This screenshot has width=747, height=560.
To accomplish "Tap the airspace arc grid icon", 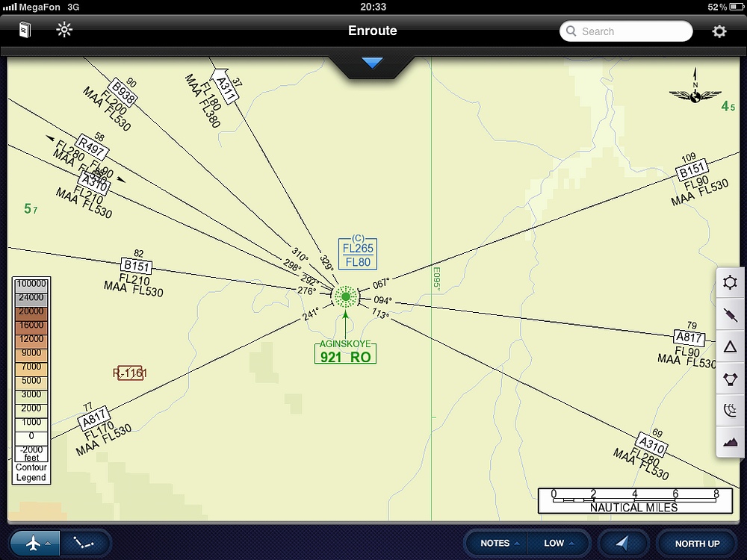I will (731, 410).
